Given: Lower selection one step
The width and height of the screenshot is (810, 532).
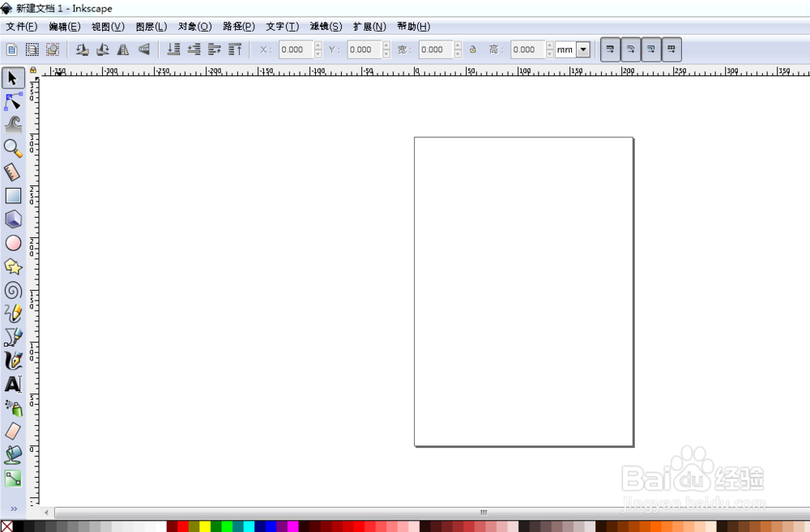Looking at the screenshot, I should pyautogui.click(x=194, y=49).
